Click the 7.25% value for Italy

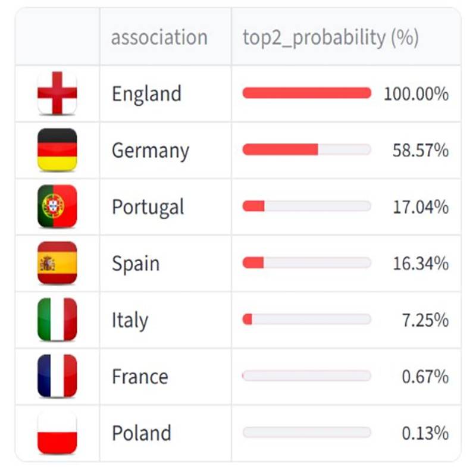425,320
